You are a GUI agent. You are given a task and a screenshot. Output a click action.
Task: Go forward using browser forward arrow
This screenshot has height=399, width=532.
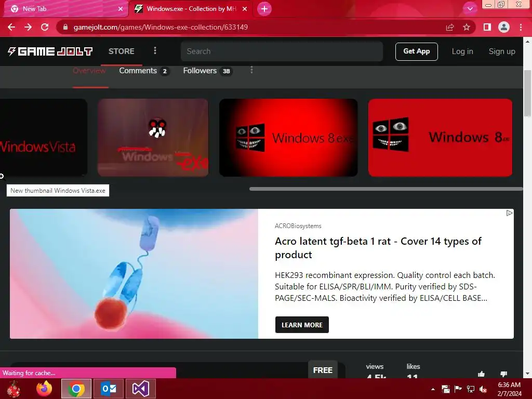pyautogui.click(x=28, y=27)
